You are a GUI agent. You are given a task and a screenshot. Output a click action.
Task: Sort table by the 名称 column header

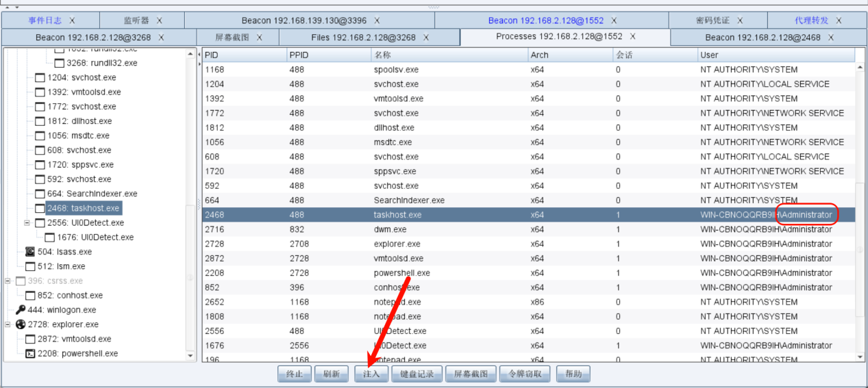[449, 55]
